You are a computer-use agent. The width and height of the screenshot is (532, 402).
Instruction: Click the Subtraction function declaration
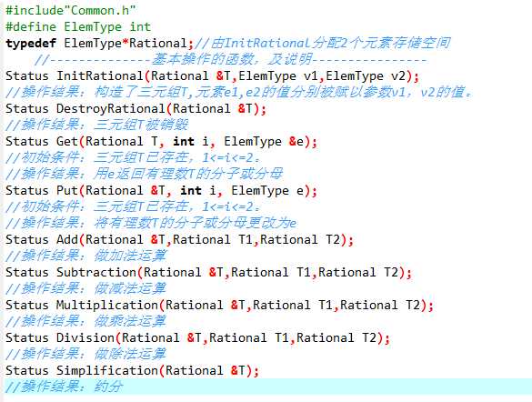click(208, 272)
